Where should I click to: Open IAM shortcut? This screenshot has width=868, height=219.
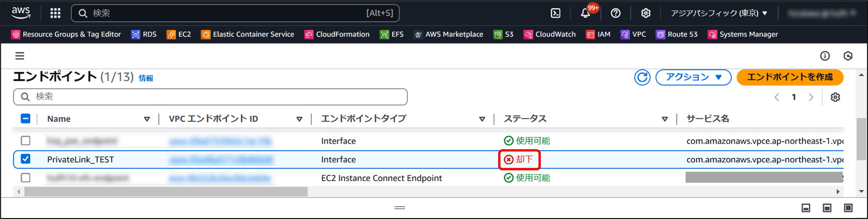click(x=598, y=34)
